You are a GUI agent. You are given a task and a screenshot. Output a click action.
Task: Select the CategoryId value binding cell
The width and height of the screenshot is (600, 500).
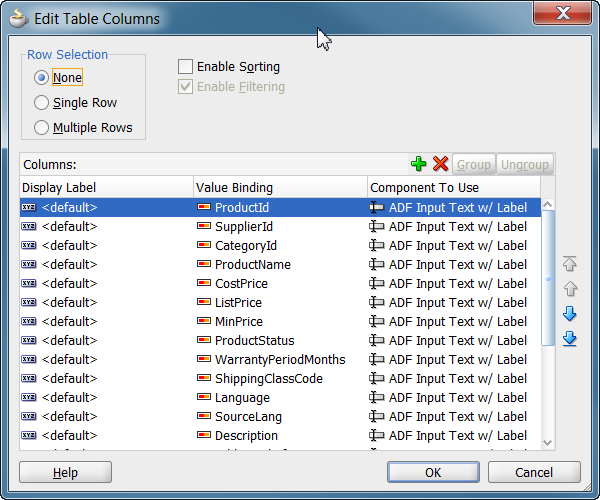pyautogui.click(x=280, y=245)
